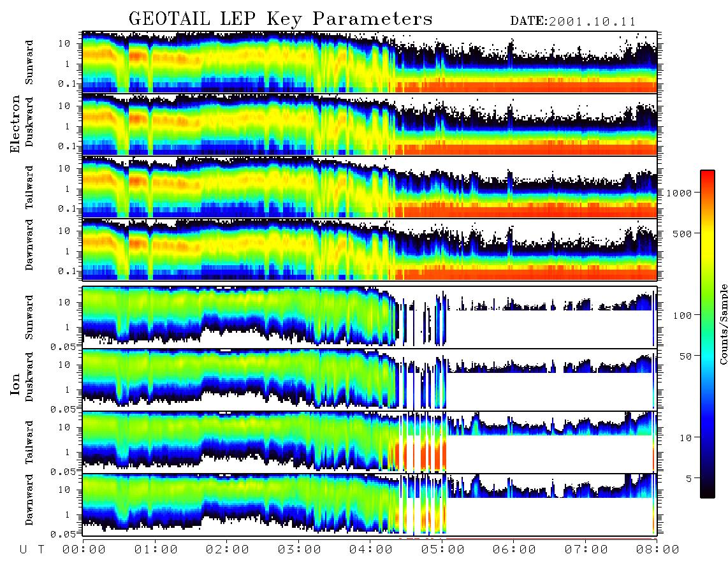Click the "1000" color bar tick label
This screenshot has height=561, width=728.
[679, 193]
